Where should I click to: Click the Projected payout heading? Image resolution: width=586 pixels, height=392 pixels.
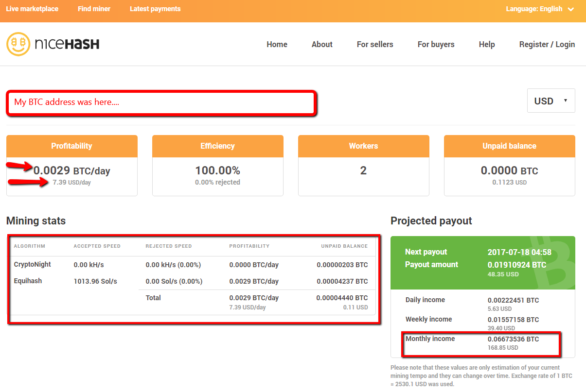pyautogui.click(x=431, y=221)
